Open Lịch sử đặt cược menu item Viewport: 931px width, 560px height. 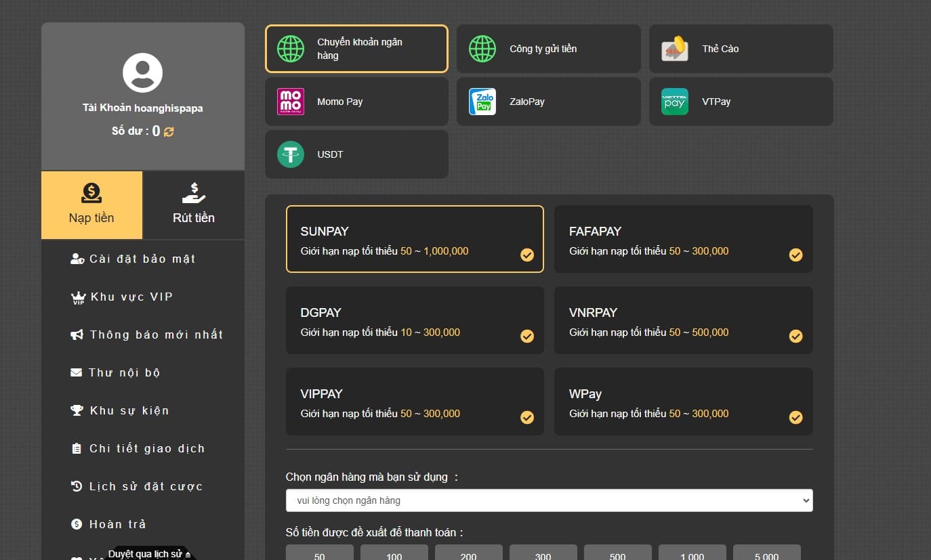[143, 486]
